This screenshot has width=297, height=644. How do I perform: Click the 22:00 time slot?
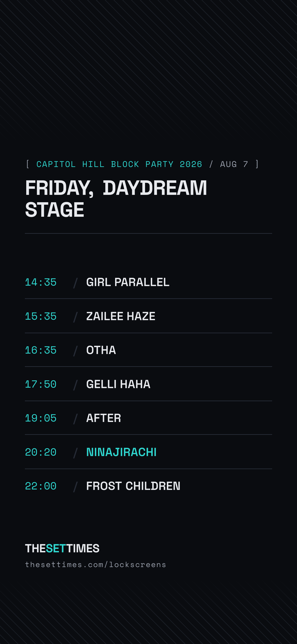pos(41,486)
